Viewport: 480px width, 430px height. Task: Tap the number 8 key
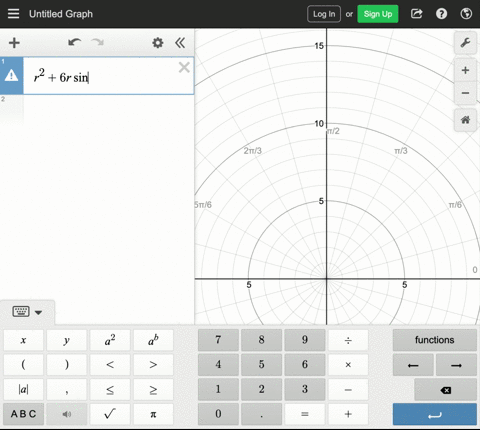click(262, 340)
